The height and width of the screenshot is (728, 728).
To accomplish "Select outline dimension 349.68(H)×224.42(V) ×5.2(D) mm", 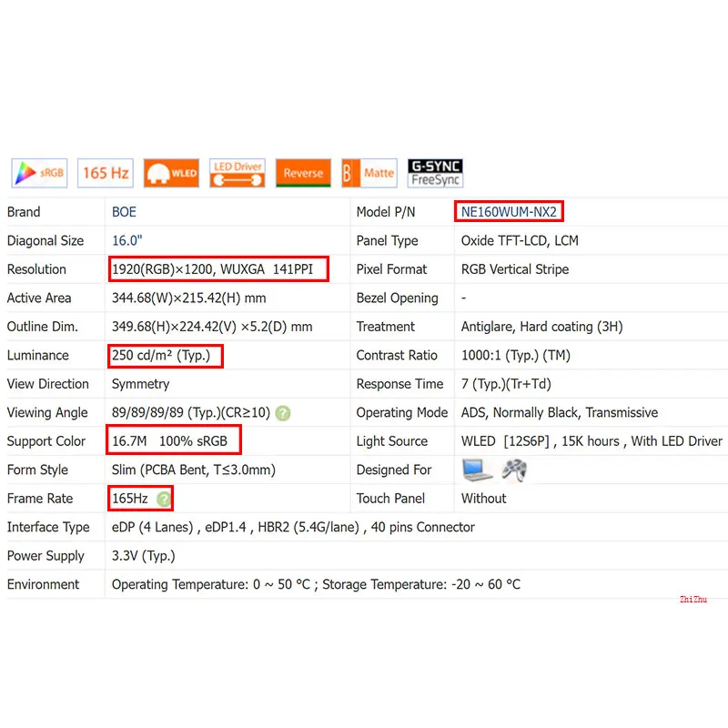I will (x=212, y=327).
